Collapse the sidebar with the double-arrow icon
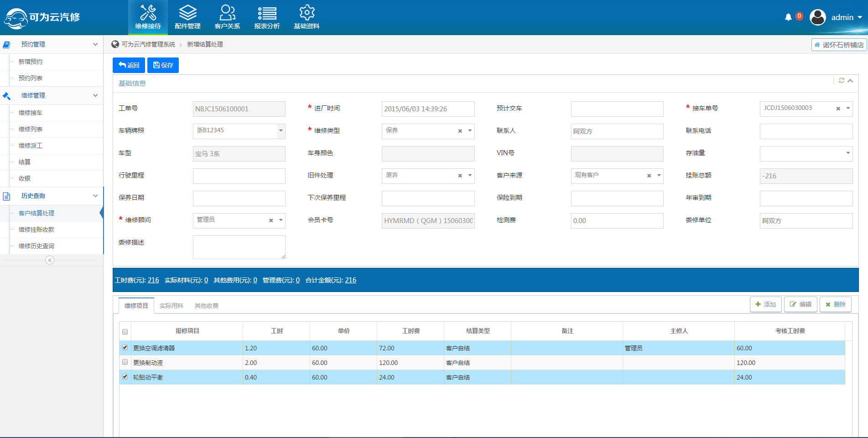 [50, 260]
